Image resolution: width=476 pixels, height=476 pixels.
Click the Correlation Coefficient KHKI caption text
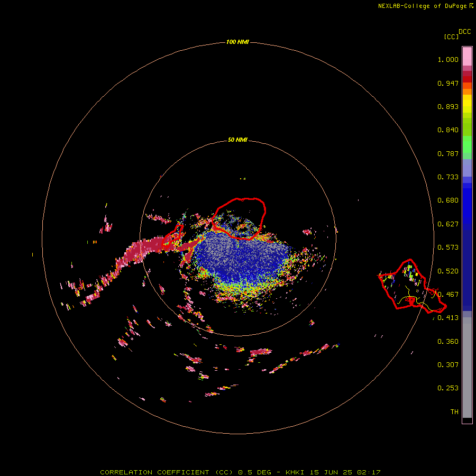click(240, 472)
